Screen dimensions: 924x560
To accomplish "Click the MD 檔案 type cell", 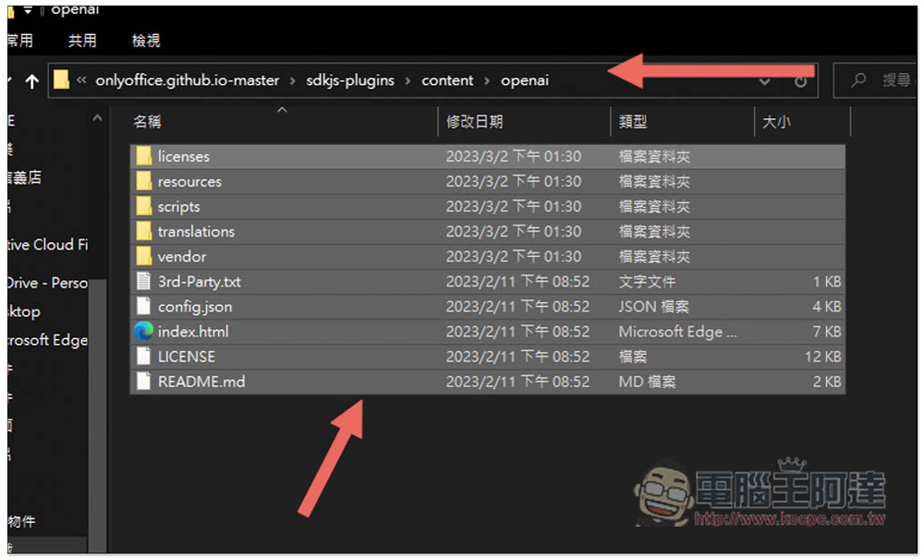I will coord(647,382).
